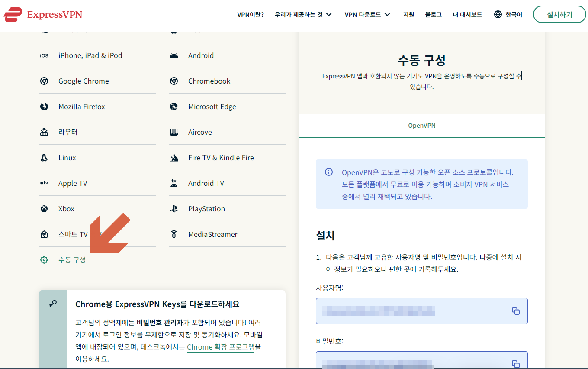Open 내 대시보드 in the top menu
The width and height of the screenshot is (588, 369).
pos(467,14)
